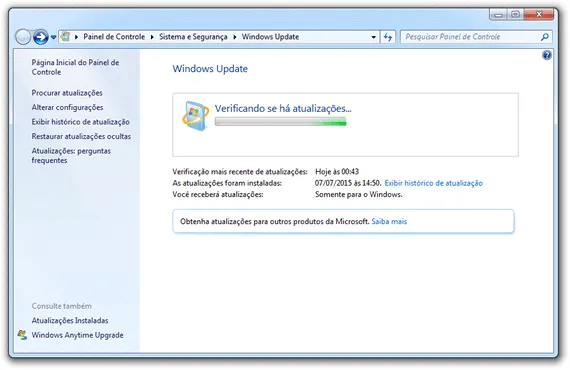Click Windows Update breadcrumb in address bar

tap(270, 37)
